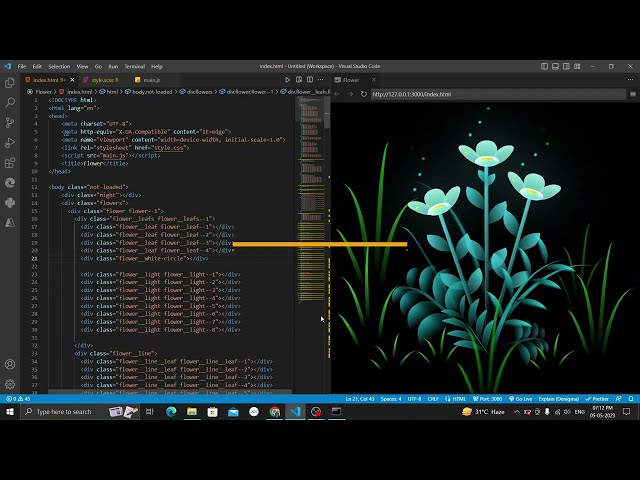640x480 pixels.
Task: Expand breadcrumb Flower folder
Action: click(40, 92)
